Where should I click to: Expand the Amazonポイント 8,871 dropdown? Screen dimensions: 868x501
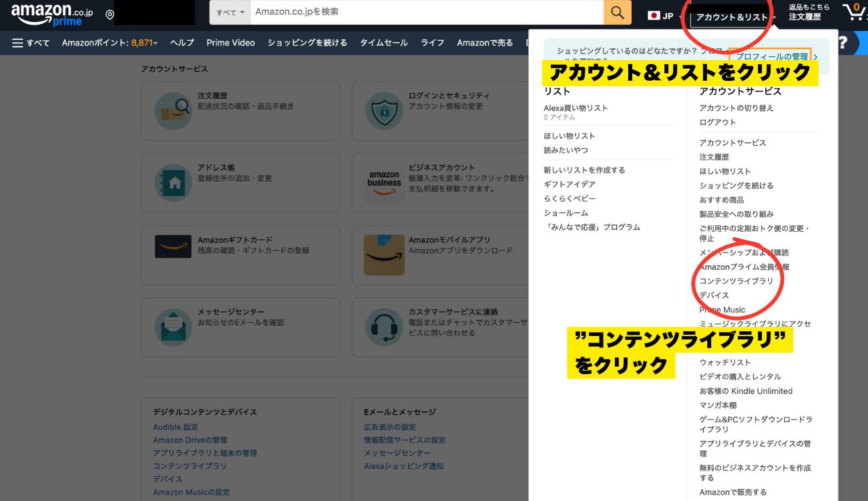[110, 43]
